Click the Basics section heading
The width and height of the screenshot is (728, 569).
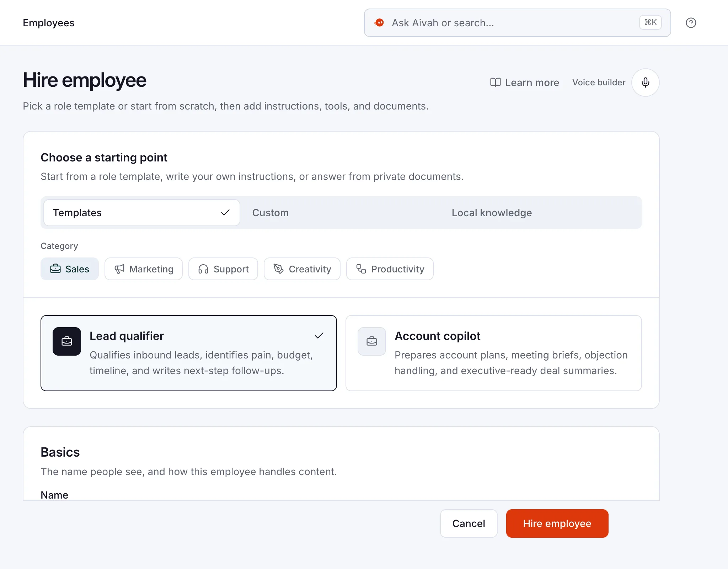tap(60, 452)
